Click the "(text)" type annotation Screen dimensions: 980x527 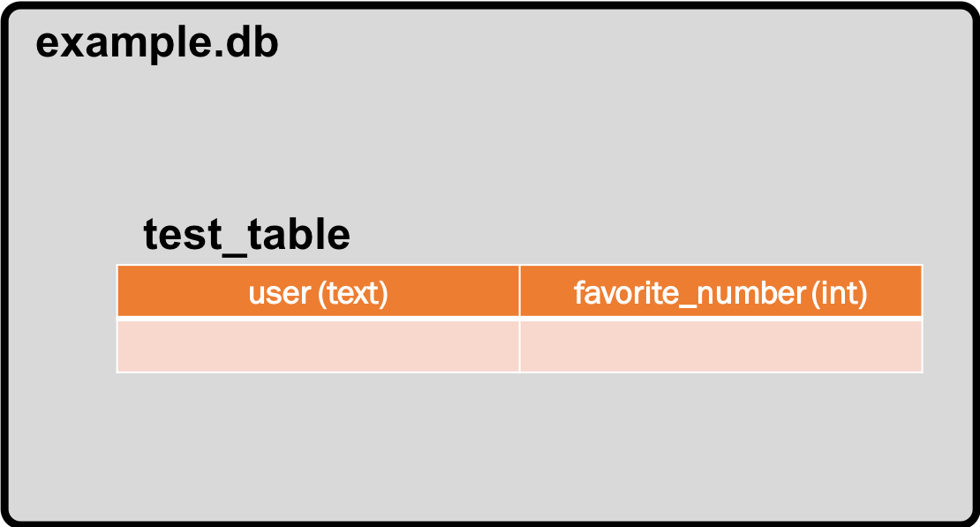point(353,292)
